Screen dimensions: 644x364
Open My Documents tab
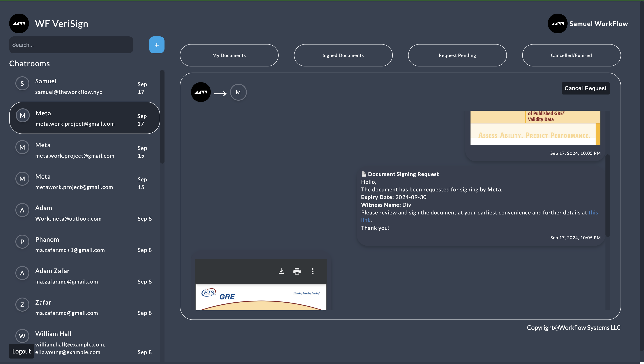point(229,55)
